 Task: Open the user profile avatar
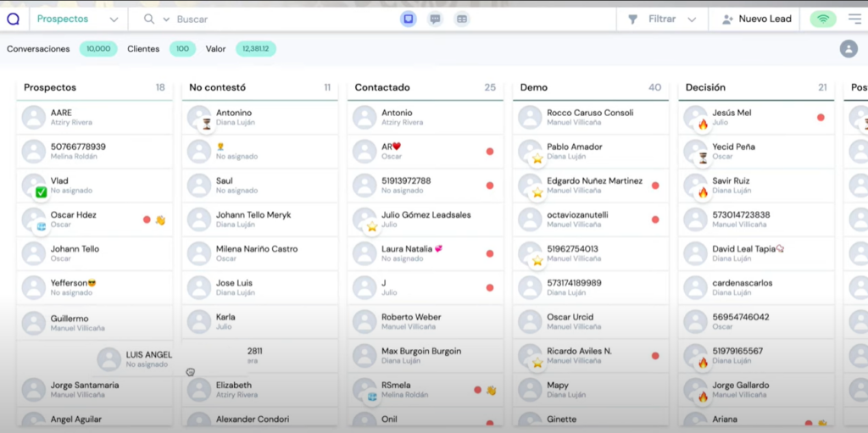click(848, 49)
